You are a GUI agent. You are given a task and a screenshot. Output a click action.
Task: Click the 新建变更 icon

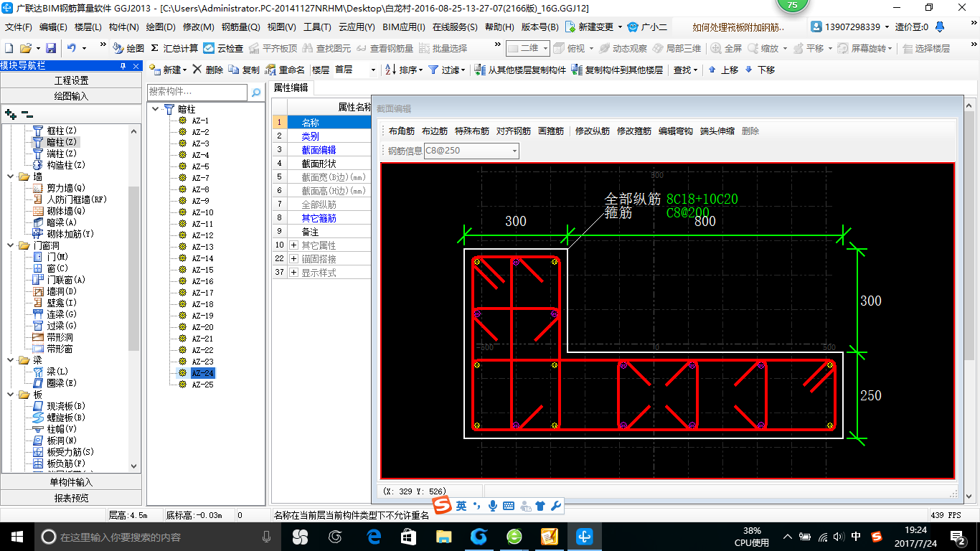coord(570,27)
